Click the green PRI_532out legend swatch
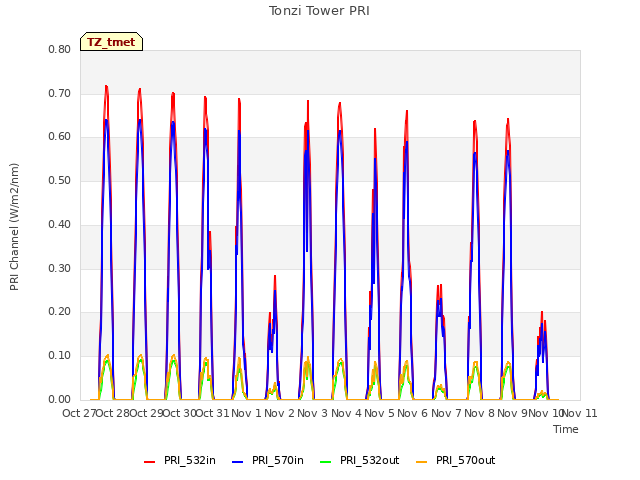640x480 pixels. 326,462
